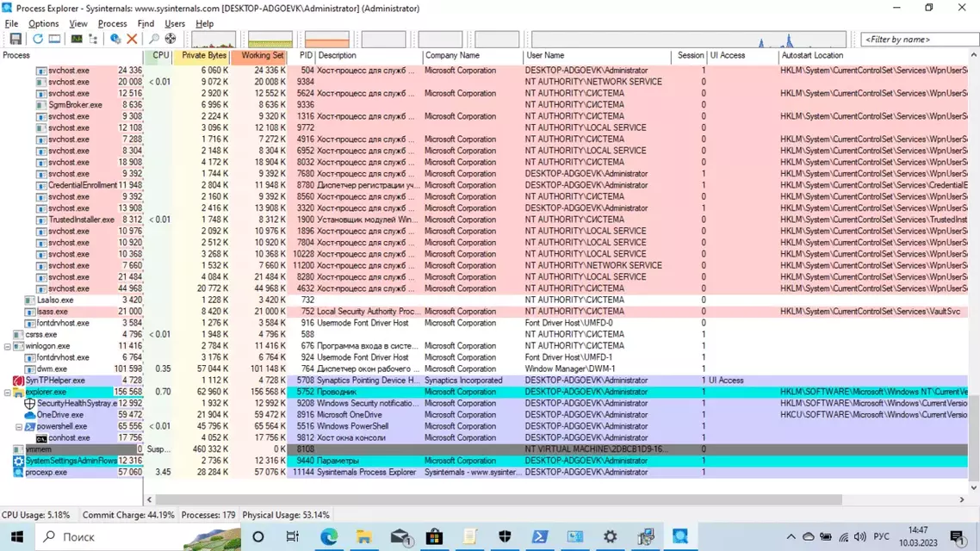Click the Physical Usage status bar entry
The image size is (980, 551).
coord(286,516)
